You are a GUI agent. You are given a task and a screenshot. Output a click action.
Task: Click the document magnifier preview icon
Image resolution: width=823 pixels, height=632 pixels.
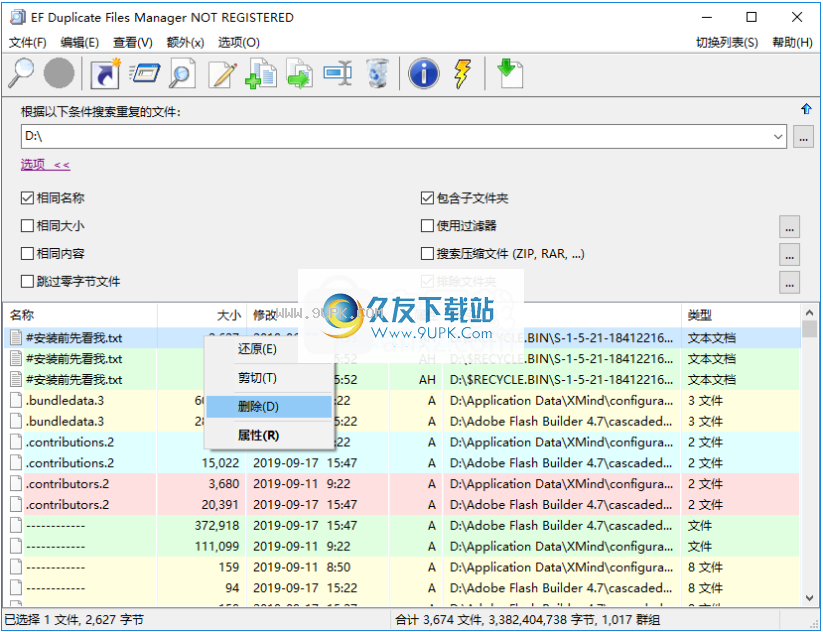(x=182, y=73)
